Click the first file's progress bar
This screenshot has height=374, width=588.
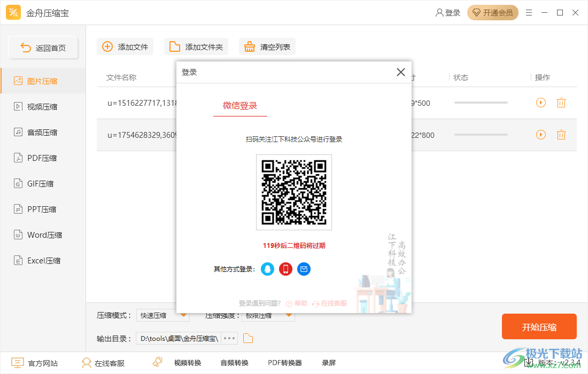coord(481,102)
